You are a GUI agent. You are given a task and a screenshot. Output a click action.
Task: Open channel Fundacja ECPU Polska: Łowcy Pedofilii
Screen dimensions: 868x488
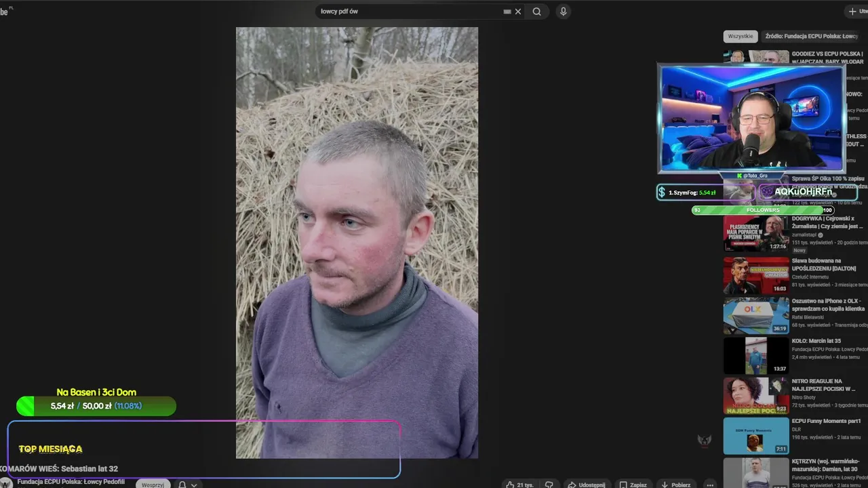click(x=71, y=482)
